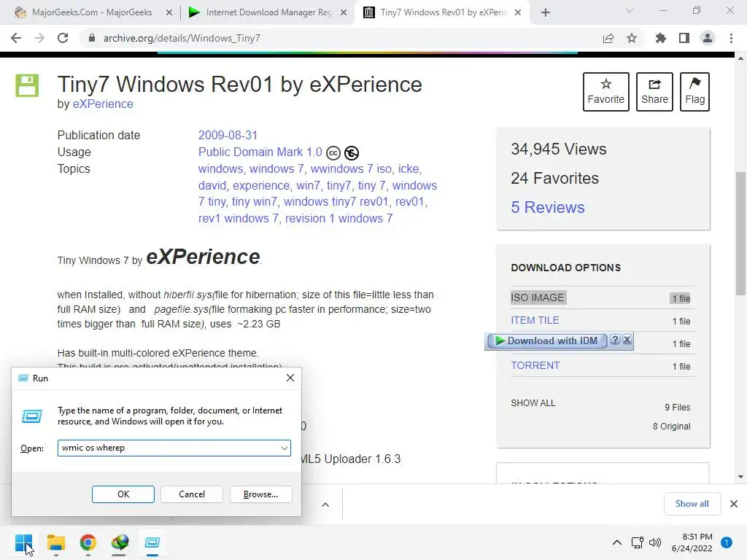Open the IDM panel help question mark
The height and width of the screenshot is (560, 747).
point(615,340)
